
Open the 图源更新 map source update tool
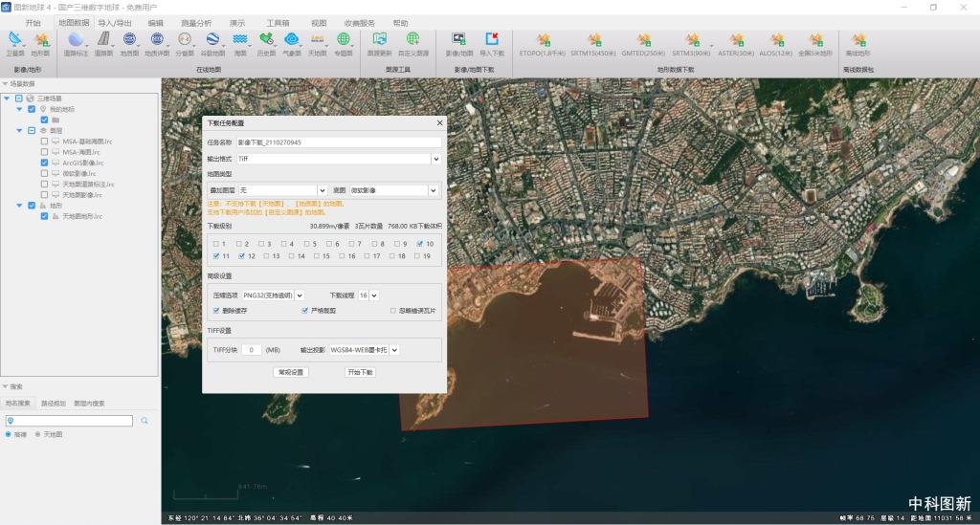click(x=379, y=40)
